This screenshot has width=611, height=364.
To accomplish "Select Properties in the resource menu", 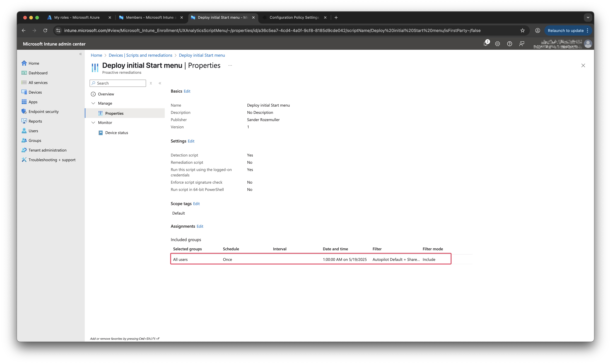I will point(114,113).
